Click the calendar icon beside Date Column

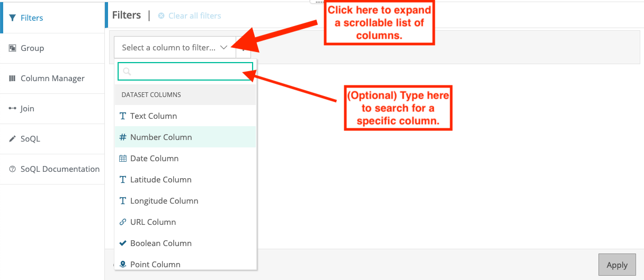123,159
